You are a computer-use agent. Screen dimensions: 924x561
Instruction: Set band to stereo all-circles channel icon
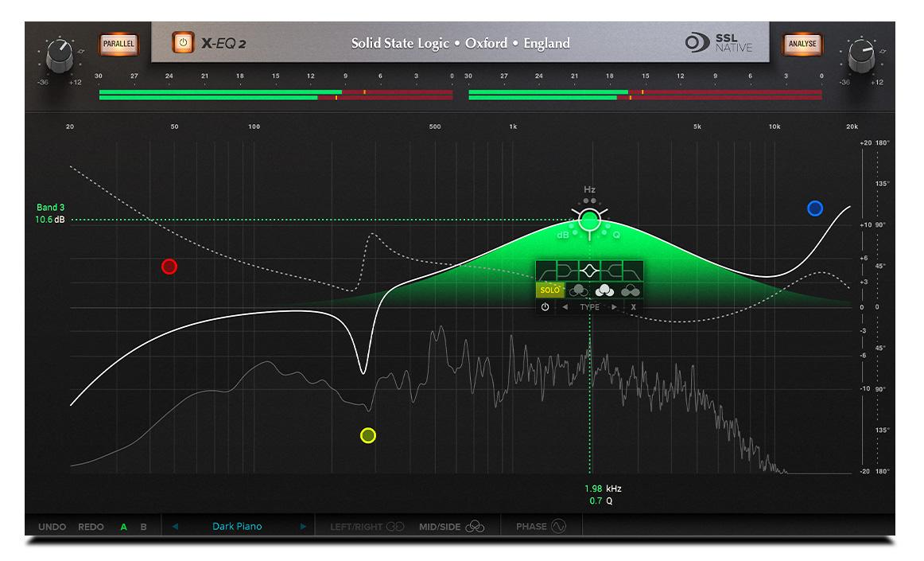coord(604,290)
